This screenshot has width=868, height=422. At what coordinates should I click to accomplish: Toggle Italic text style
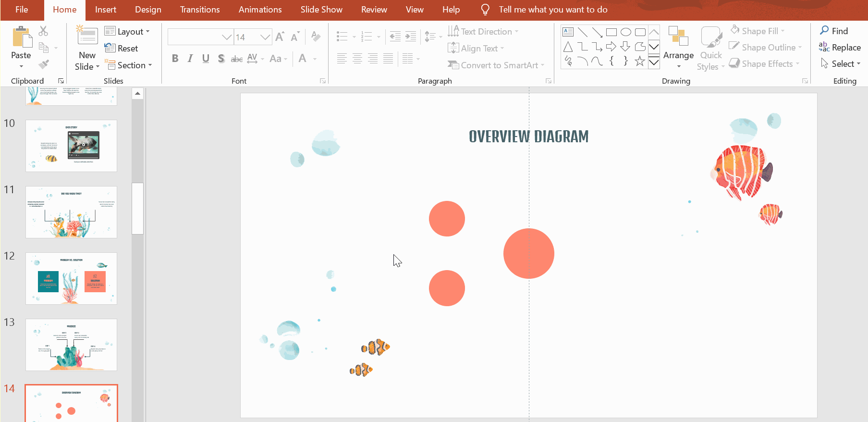point(190,59)
